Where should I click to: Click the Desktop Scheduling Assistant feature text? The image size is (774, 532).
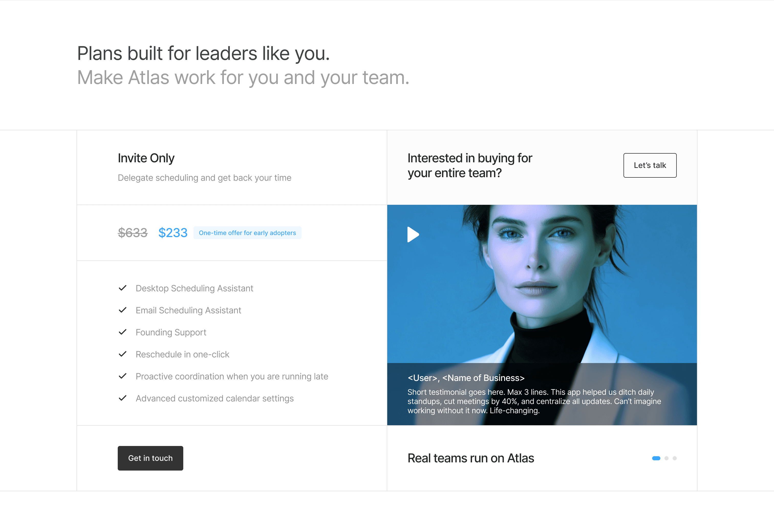[x=194, y=288]
